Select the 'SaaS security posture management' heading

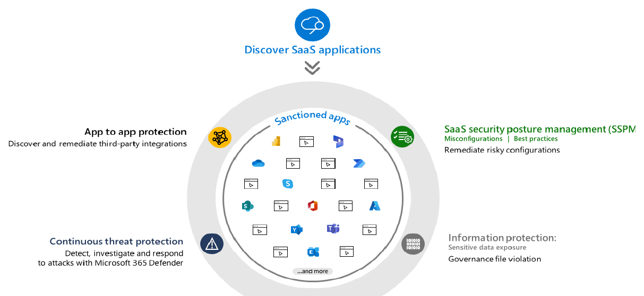[x=540, y=129]
